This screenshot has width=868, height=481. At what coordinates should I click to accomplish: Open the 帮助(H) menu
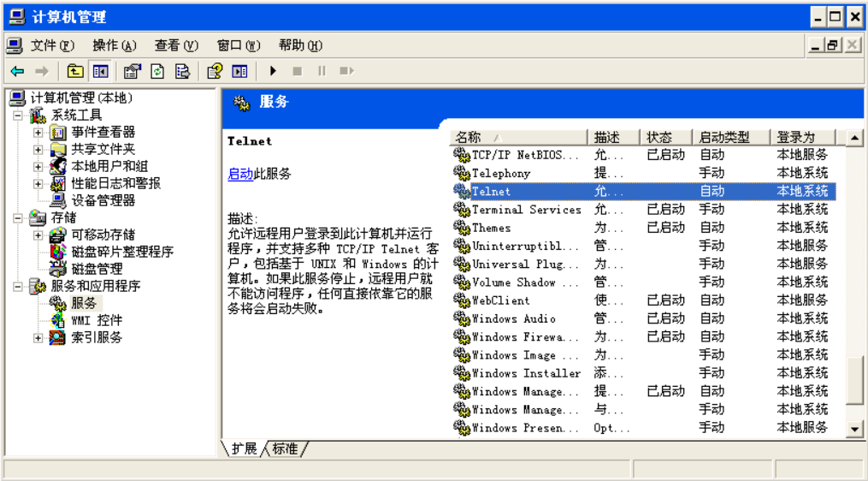pos(300,45)
